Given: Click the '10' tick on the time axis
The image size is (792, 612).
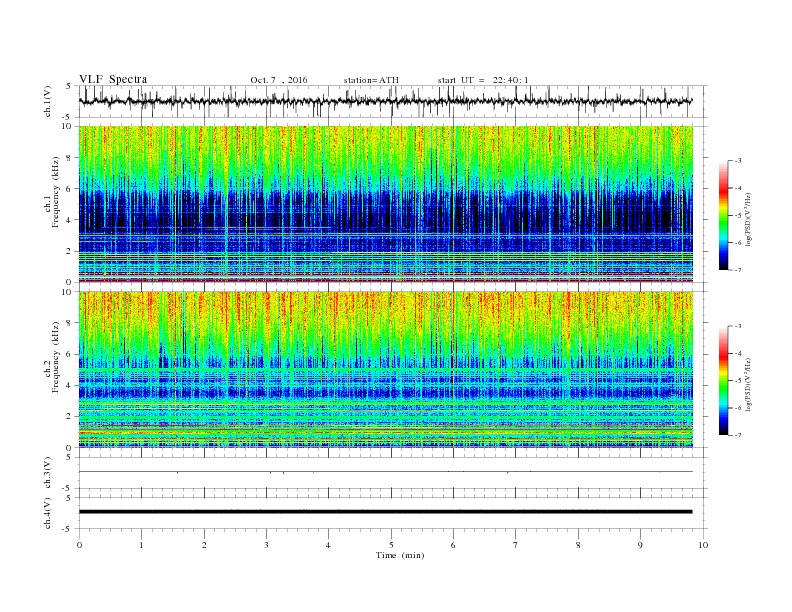Looking at the screenshot, I should click(703, 545).
